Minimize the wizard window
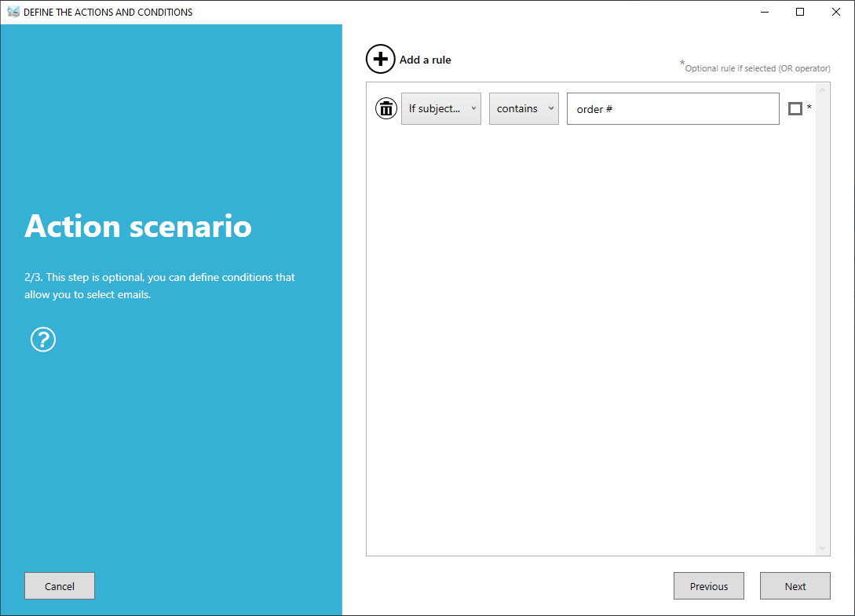This screenshot has width=855, height=616. click(765, 12)
